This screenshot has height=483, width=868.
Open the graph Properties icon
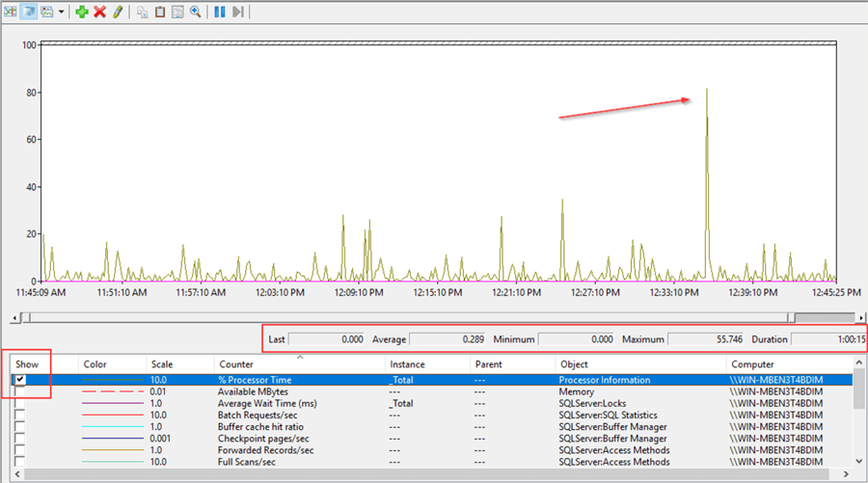(x=177, y=12)
